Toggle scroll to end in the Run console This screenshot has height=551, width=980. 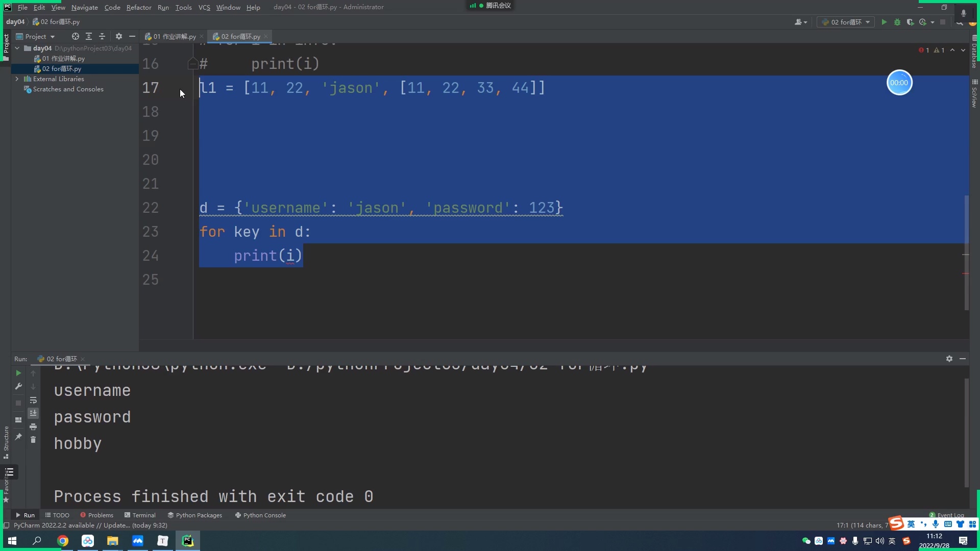tap(33, 413)
